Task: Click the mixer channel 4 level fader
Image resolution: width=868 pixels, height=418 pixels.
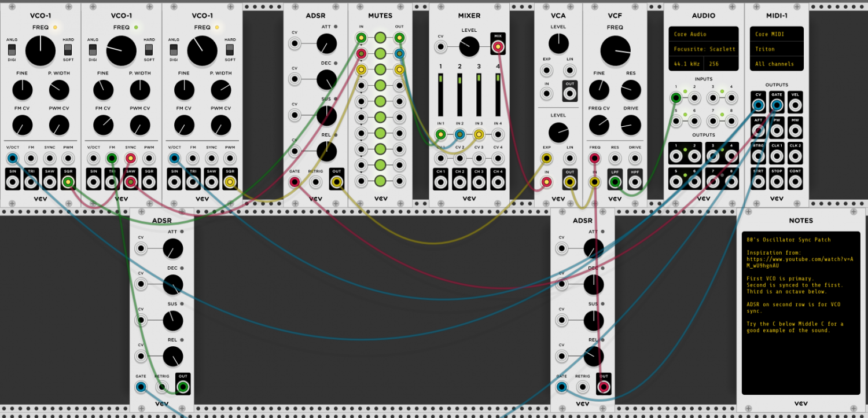Action: coord(498,94)
